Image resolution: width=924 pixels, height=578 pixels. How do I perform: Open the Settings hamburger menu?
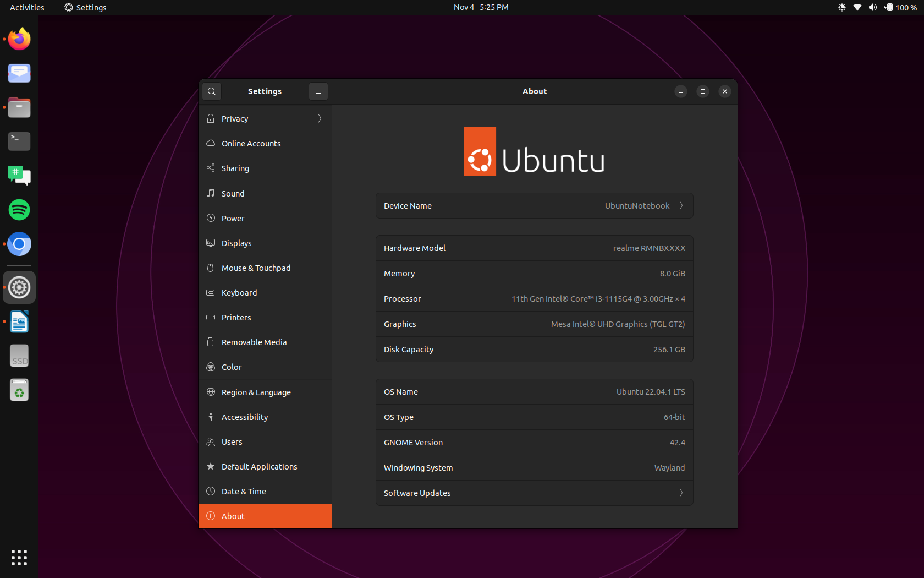pos(318,91)
